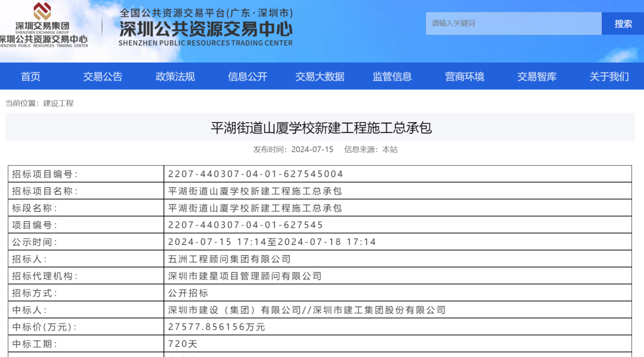Open the 监管信息 menu item
The height and width of the screenshot is (357, 644).
[x=391, y=76]
